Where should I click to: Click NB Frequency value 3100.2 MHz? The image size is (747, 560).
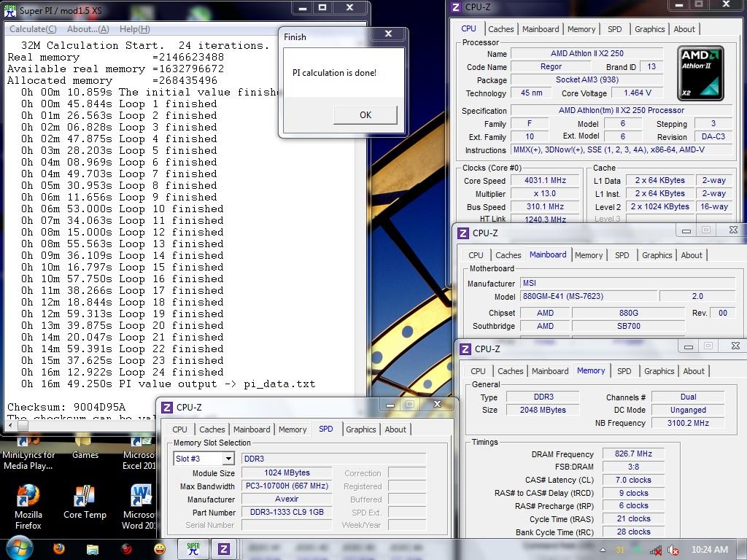(688, 423)
